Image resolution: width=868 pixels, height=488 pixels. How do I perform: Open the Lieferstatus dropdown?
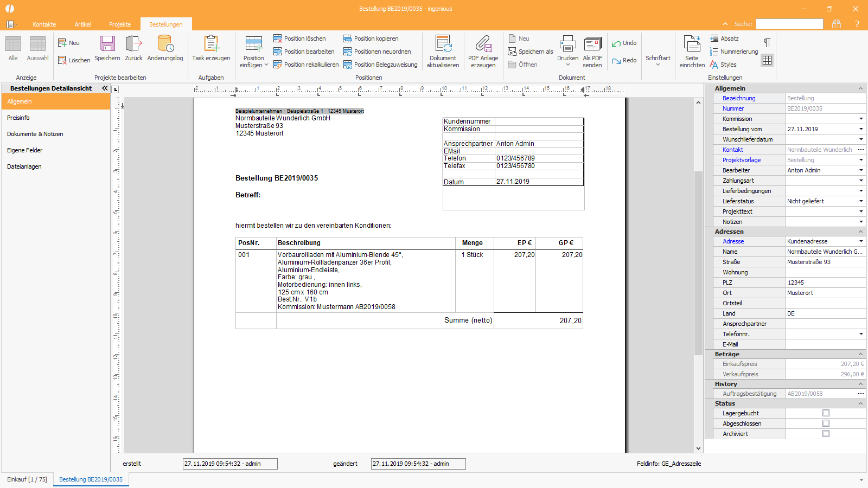pos(861,201)
